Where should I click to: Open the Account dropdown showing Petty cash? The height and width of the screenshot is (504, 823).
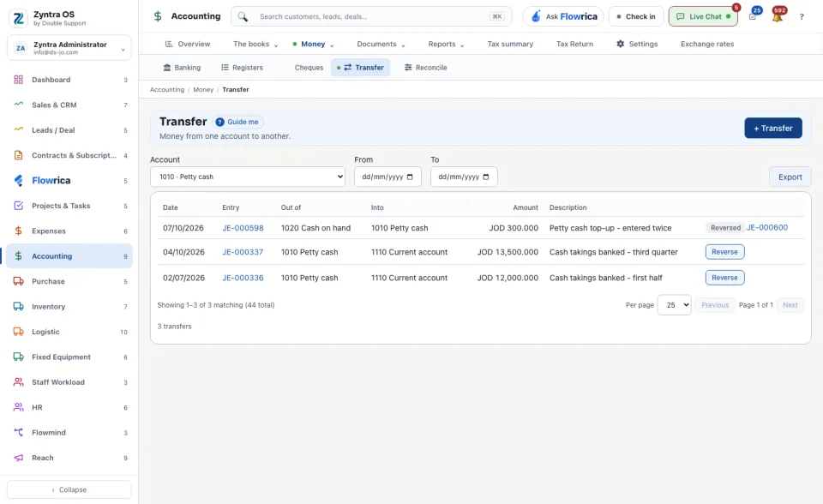(248, 177)
